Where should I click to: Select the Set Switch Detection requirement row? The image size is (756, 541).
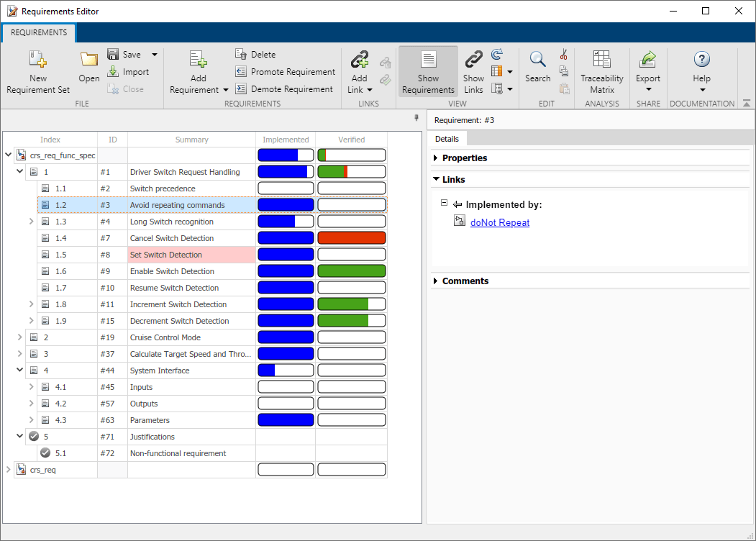pos(166,255)
